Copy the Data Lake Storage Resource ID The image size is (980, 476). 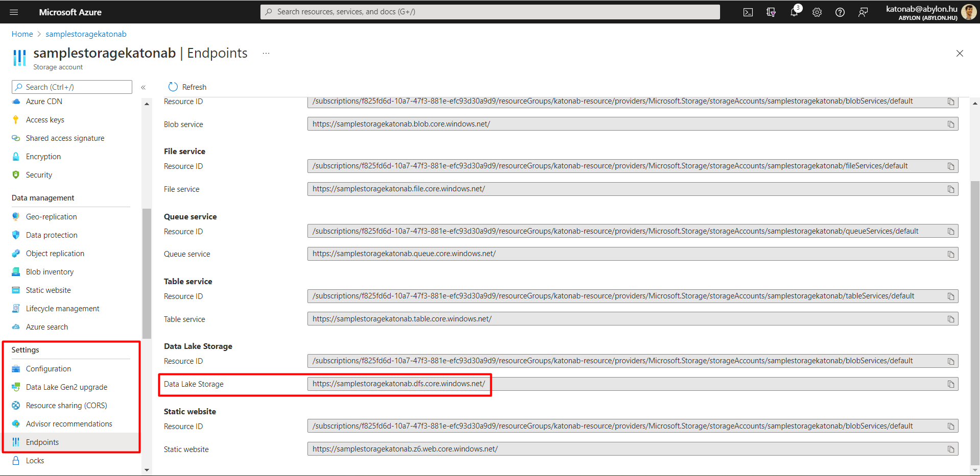pos(951,361)
